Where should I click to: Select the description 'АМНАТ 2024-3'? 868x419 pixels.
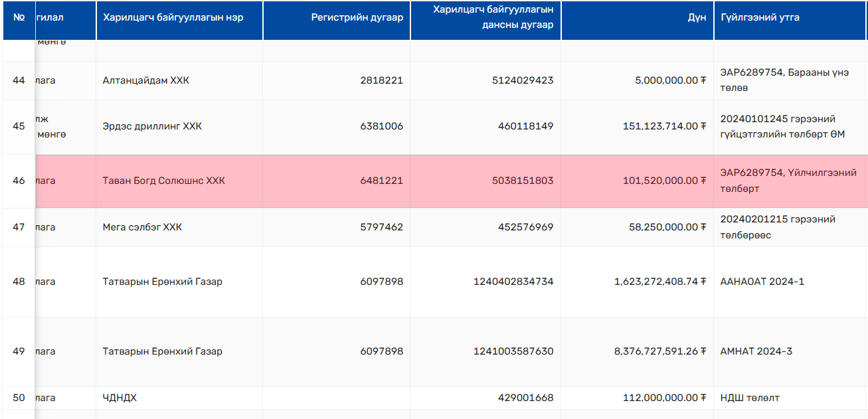[x=756, y=351]
